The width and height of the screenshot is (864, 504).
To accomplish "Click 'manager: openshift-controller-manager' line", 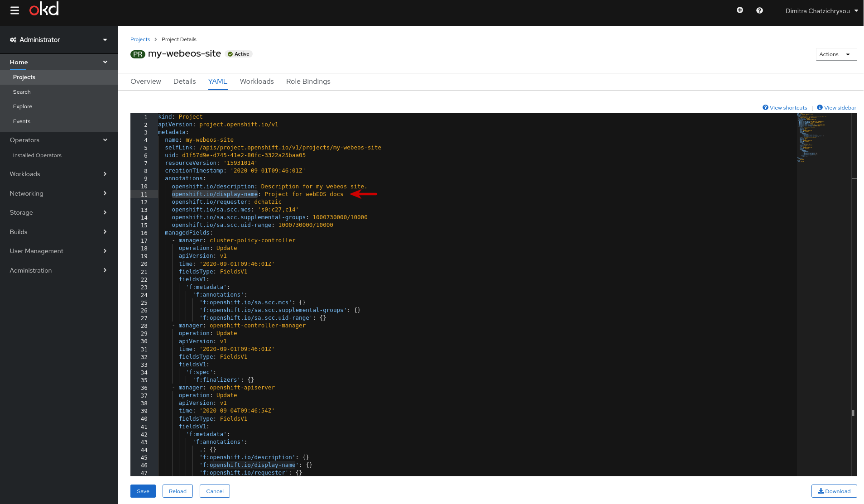I will (x=242, y=326).
